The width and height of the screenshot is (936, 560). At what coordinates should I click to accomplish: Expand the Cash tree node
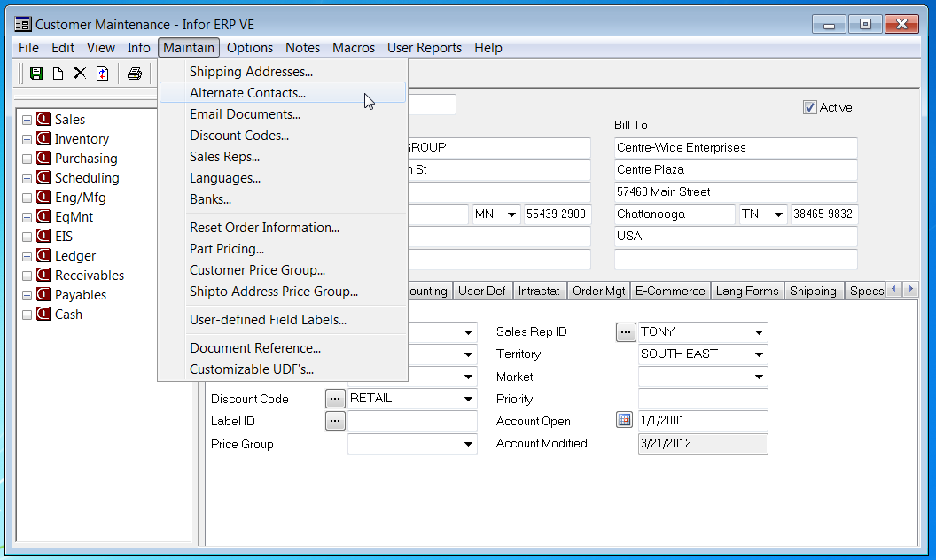(x=27, y=315)
